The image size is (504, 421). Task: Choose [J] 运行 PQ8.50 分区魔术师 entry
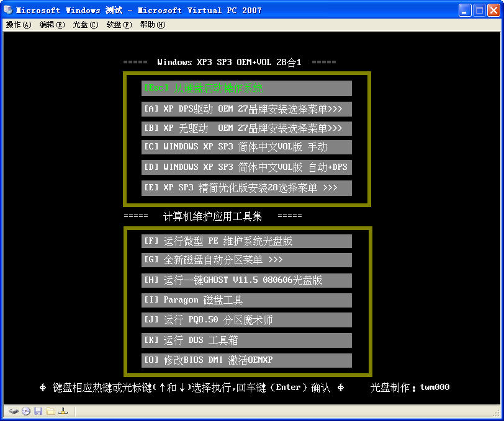click(246, 320)
